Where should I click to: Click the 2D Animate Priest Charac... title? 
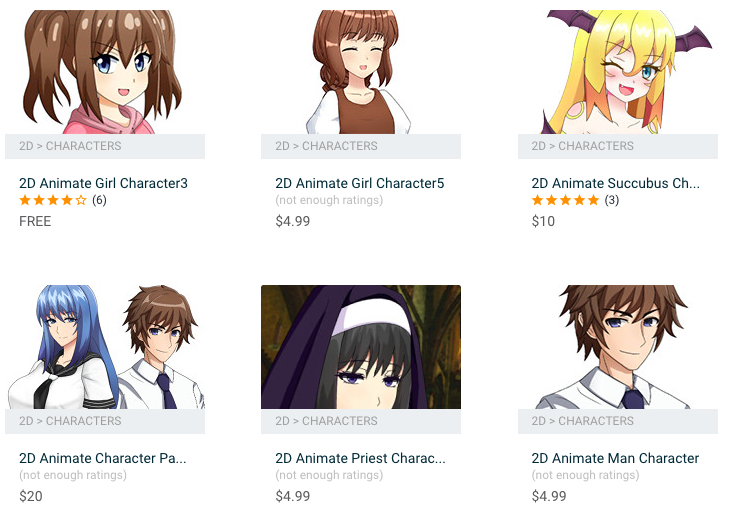click(360, 458)
